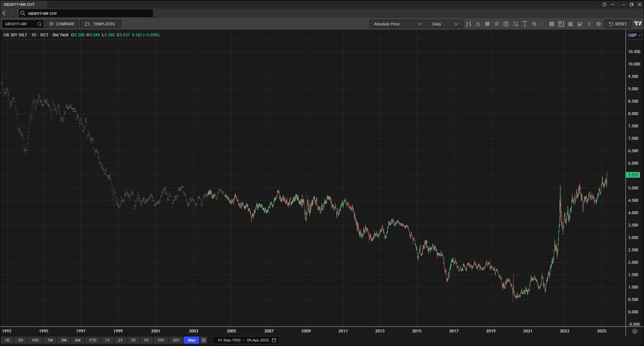Choose the 5Y range button

pos(147,340)
